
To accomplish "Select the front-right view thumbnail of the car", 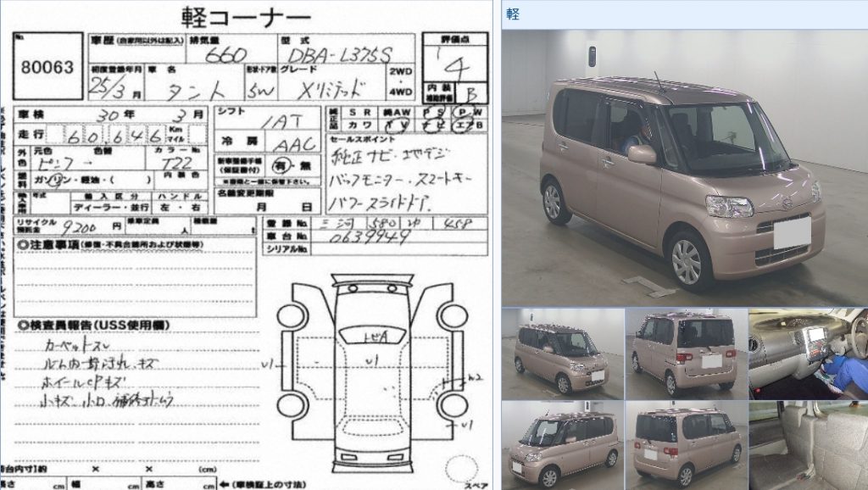I will (563, 354).
